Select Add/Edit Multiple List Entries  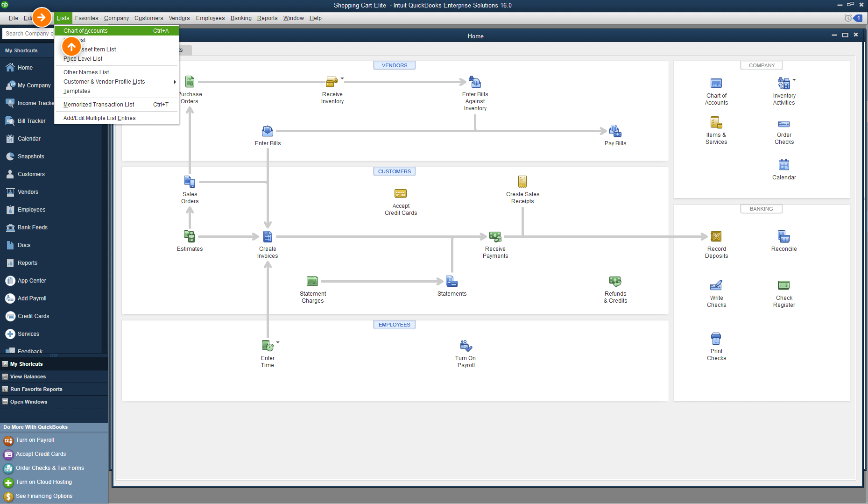tap(117, 118)
